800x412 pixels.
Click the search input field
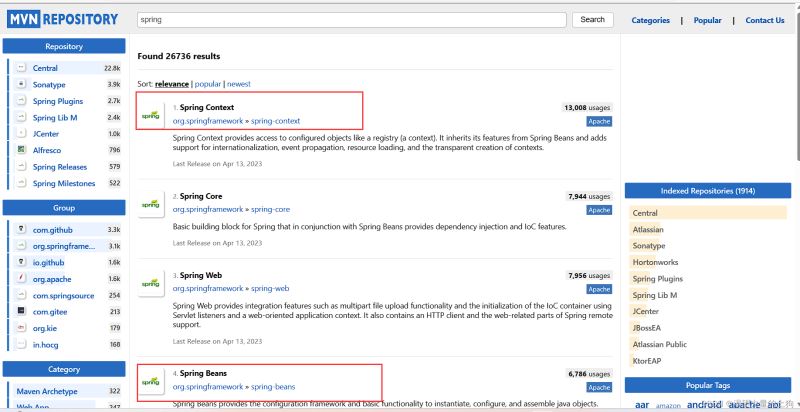(x=352, y=20)
